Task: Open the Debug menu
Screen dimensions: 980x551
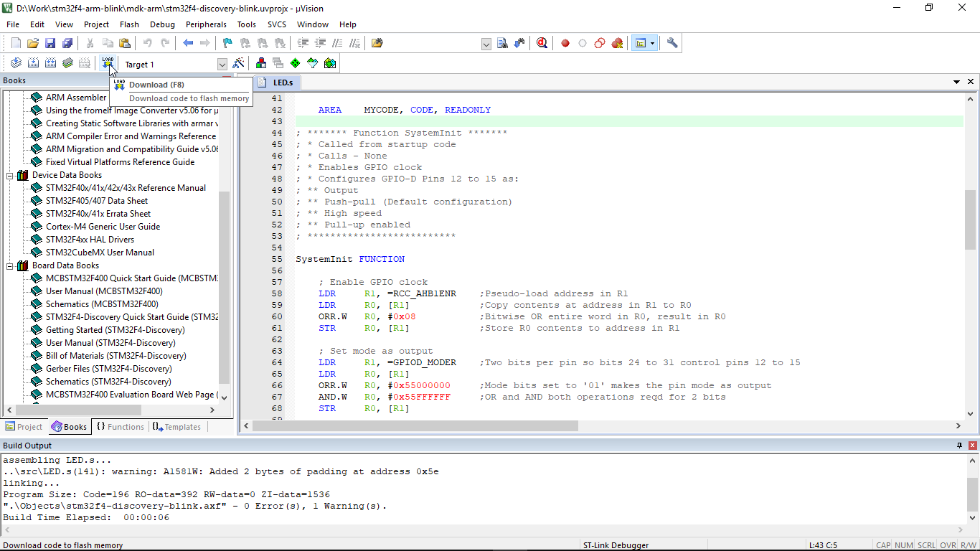Action: tap(162, 24)
